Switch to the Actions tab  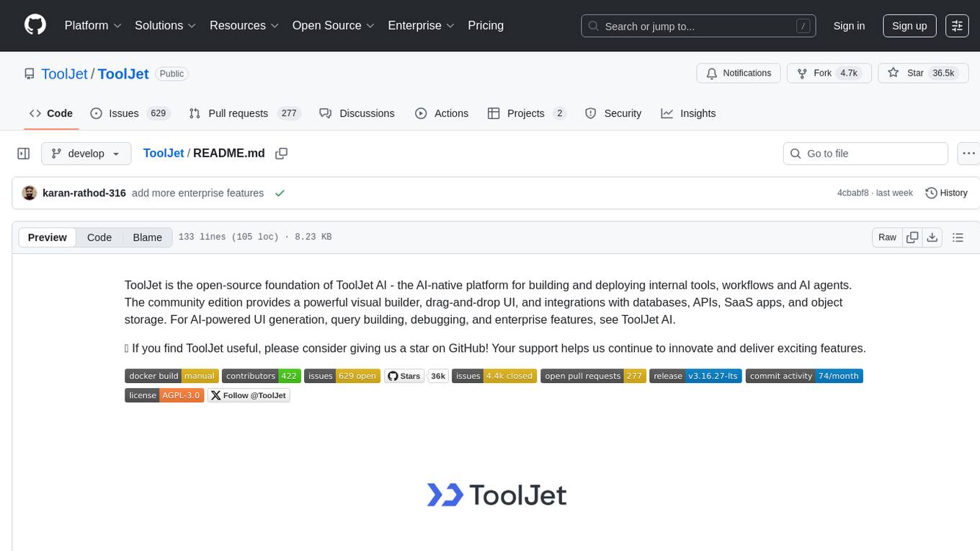442,113
